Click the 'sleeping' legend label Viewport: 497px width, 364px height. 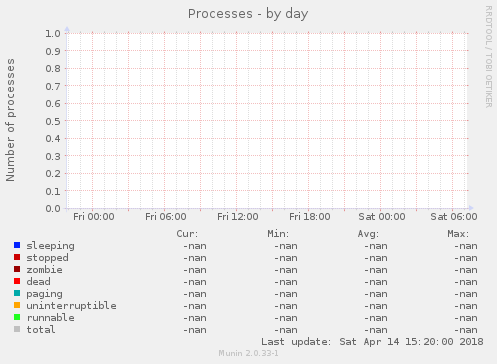click(x=50, y=246)
